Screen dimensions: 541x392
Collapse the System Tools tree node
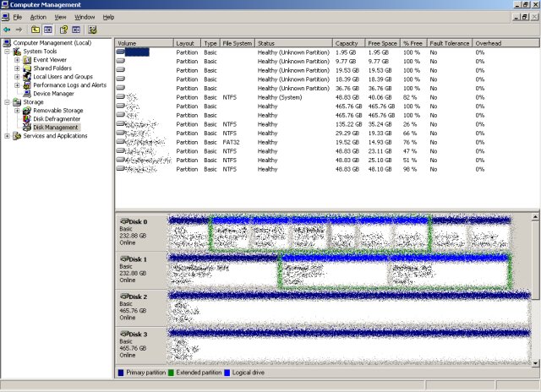pos(7,52)
